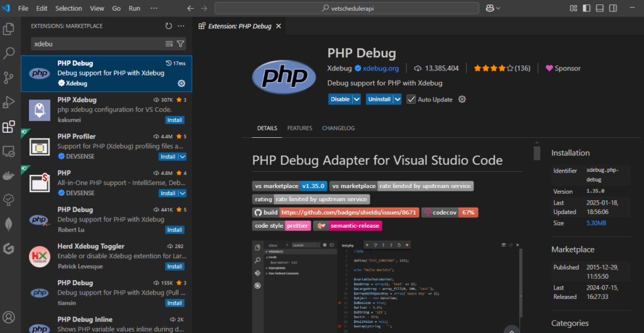Viewport: 644px width, 333px height.
Task: Open the Edit menu
Action: point(42,8)
